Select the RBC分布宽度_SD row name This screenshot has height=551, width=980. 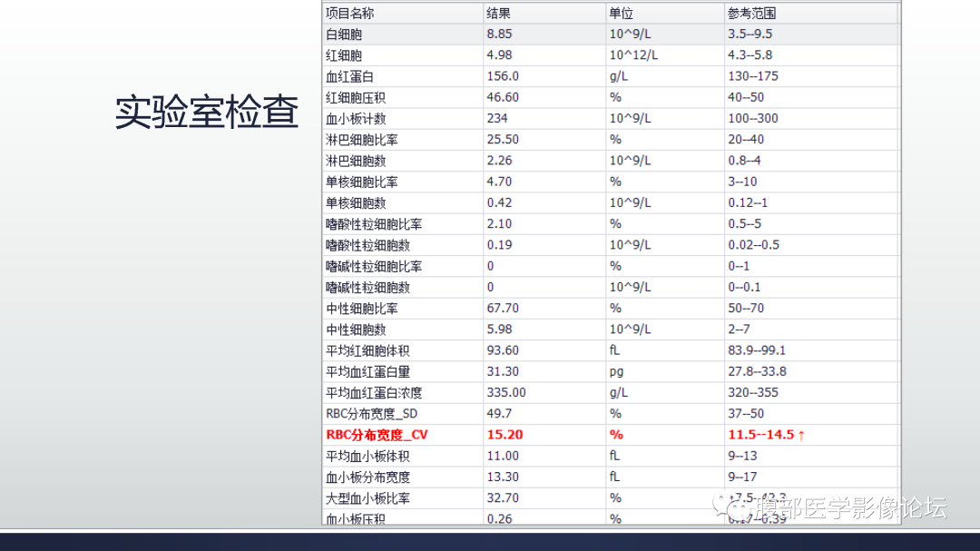(372, 414)
